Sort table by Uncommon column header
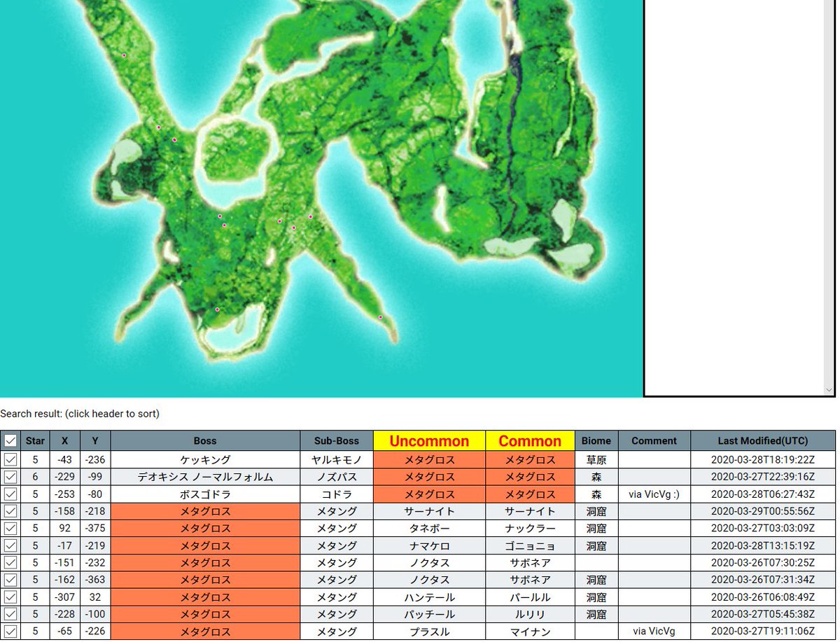The width and height of the screenshot is (840, 642). click(429, 441)
